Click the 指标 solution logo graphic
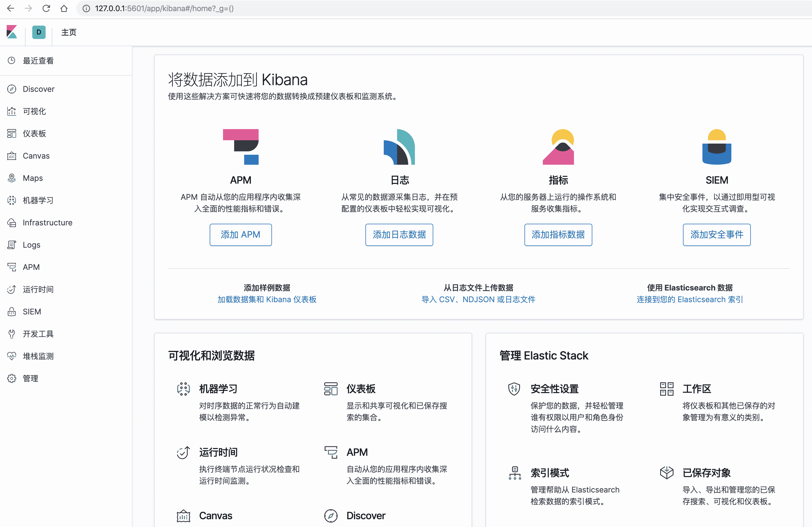 tap(558, 147)
